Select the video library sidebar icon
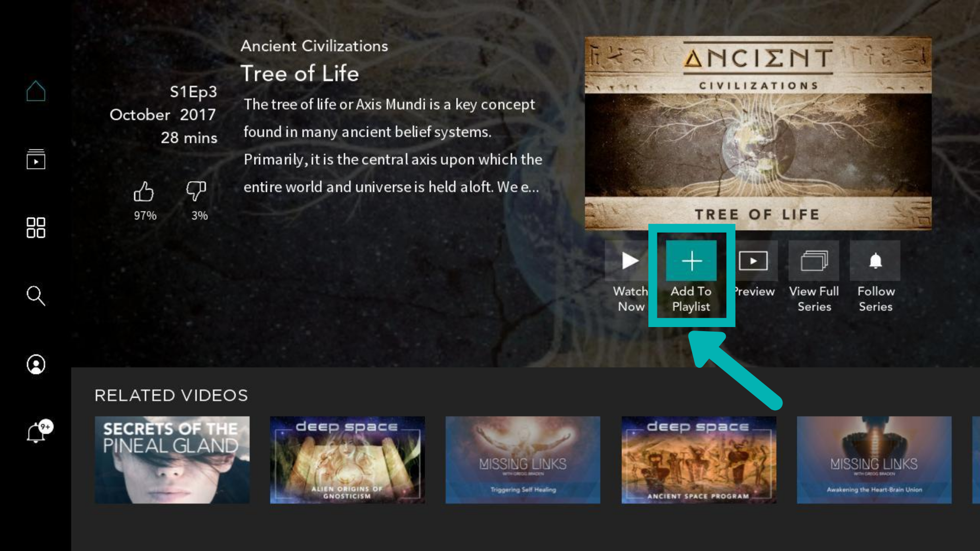This screenshot has width=980, height=551. [36, 160]
